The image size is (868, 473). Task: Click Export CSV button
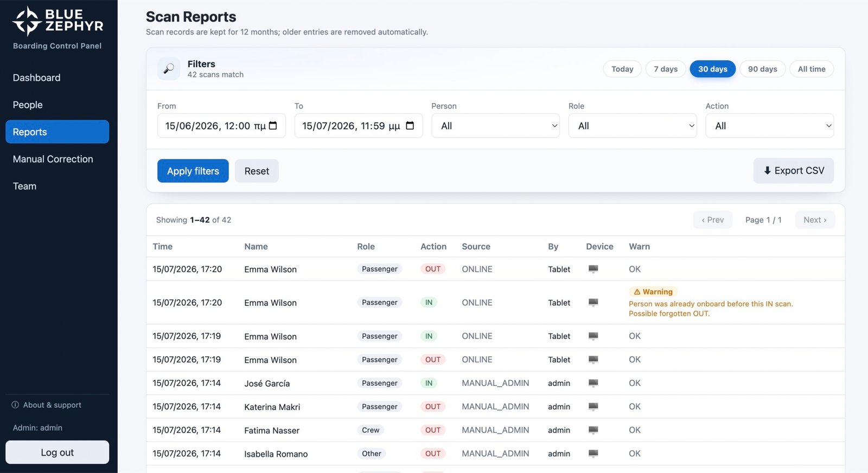794,171
